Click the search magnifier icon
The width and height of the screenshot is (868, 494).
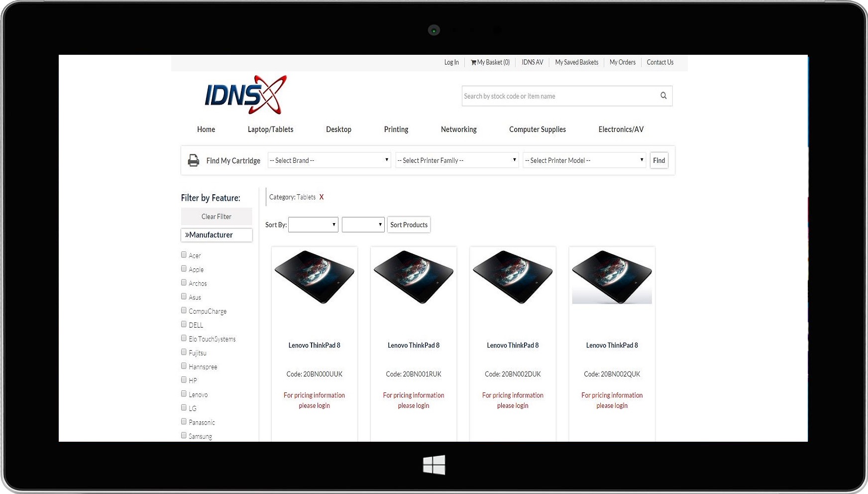[x=663, y=96]
